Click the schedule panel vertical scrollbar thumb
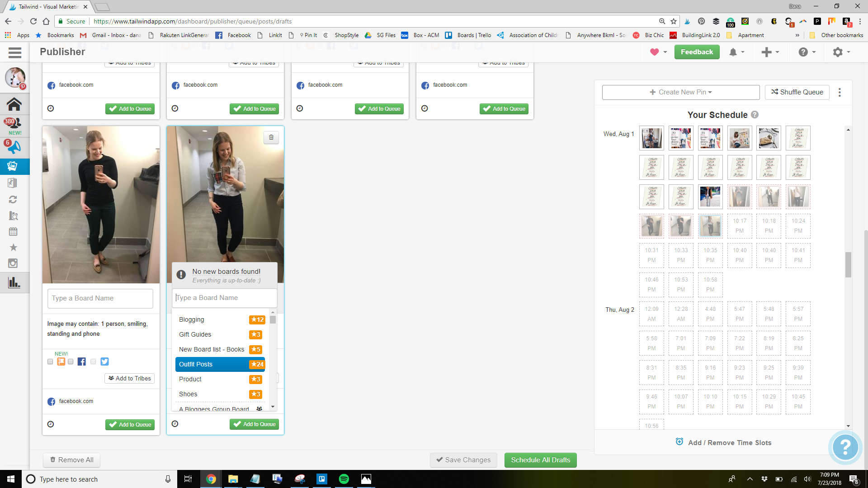This screenshot has width=868, height=488. [x=848, y=264]
